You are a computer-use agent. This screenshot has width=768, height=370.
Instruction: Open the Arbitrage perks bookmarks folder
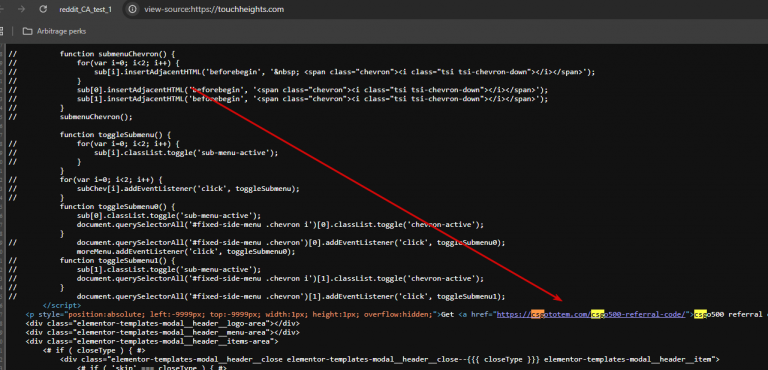click(54, 31)
